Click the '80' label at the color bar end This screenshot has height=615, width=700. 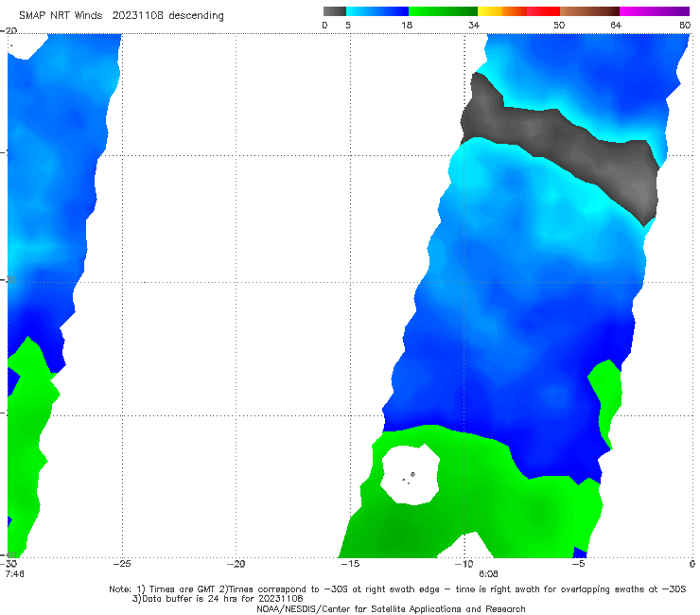[x=685, y=25]
